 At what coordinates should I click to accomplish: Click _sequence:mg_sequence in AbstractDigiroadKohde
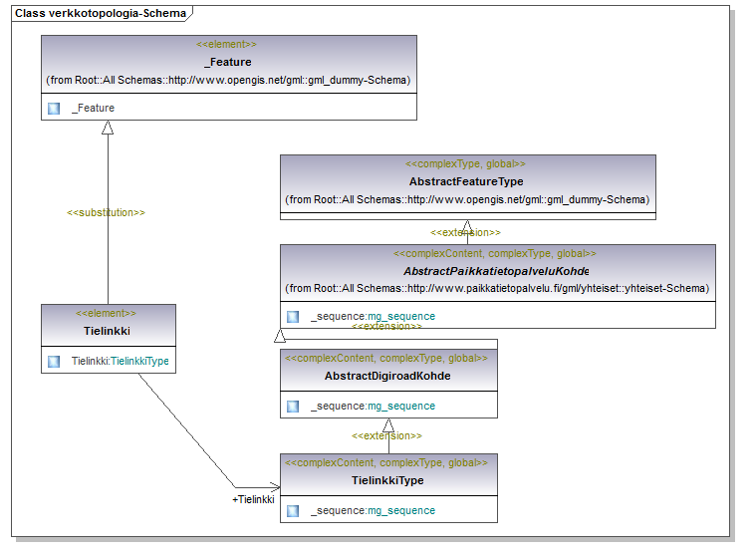pyautogui.click(x=374, y=407)
